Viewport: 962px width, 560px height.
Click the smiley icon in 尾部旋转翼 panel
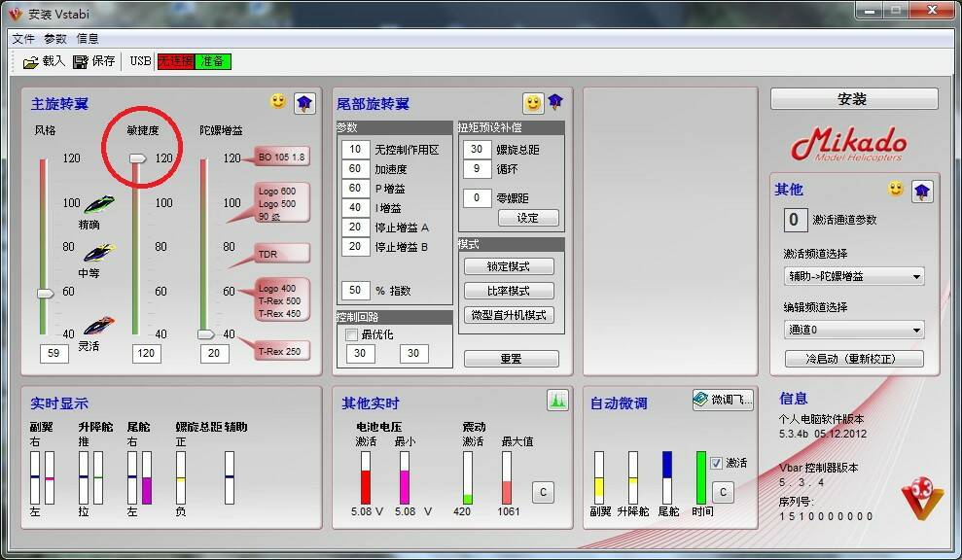coord(532,103)
